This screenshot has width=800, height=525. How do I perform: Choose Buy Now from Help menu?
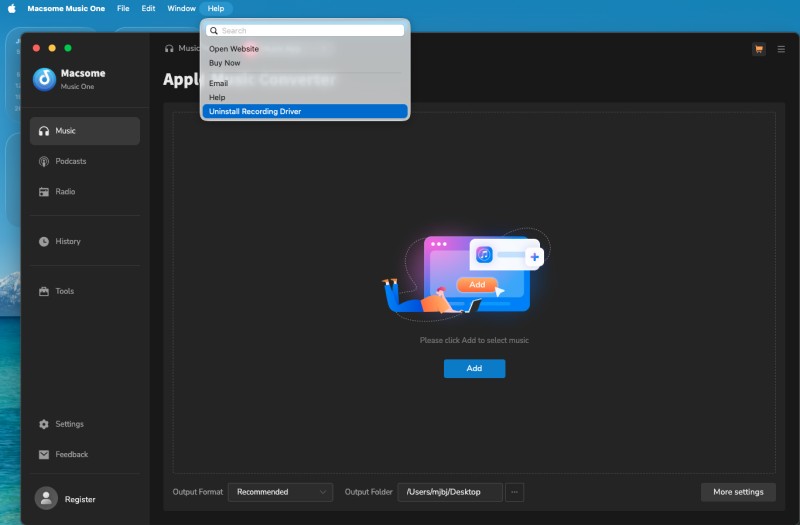[305, 63]
